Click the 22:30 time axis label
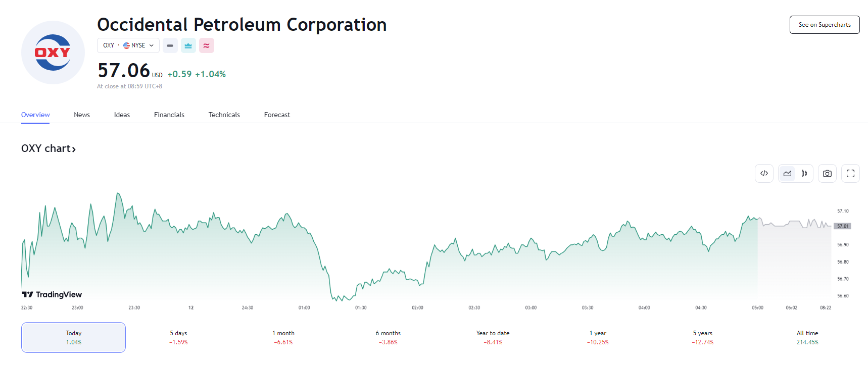Screen dimensions: 868x365 pyautogui.click(x=27, y=307)
